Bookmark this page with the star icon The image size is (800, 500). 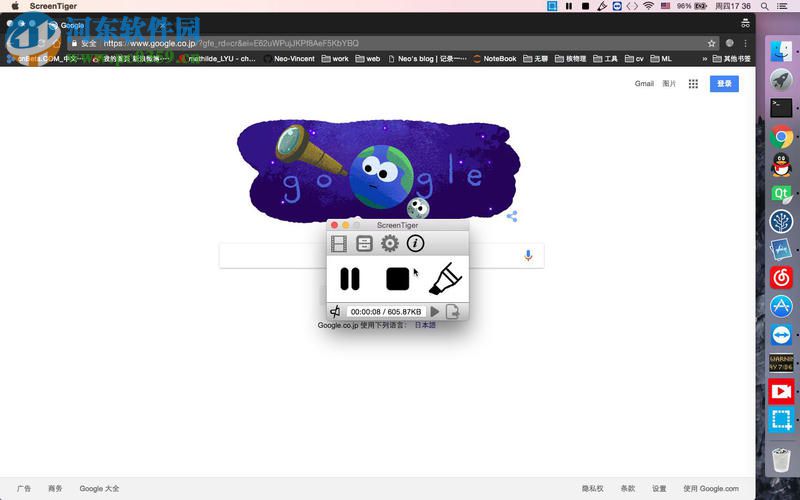point(711,43)
